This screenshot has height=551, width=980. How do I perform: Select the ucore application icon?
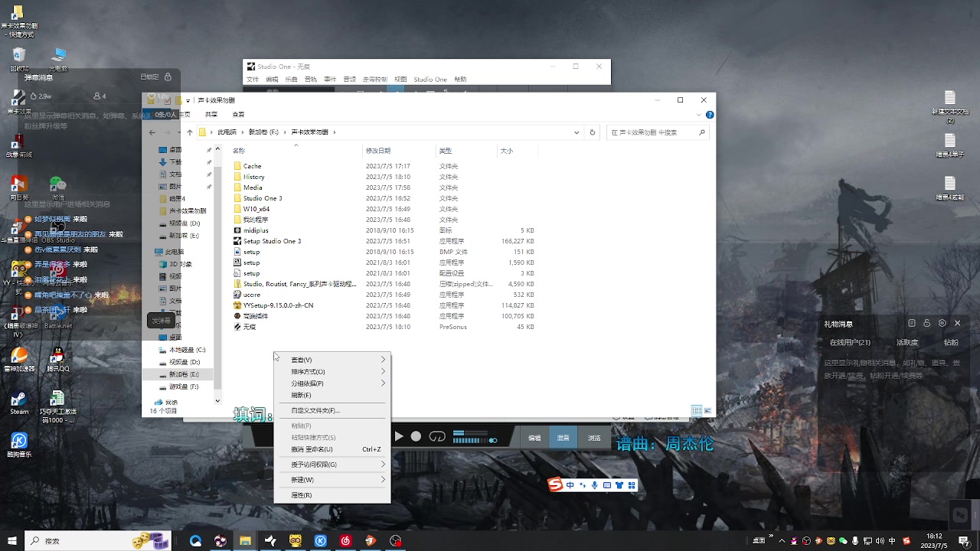tap(237, 295)
